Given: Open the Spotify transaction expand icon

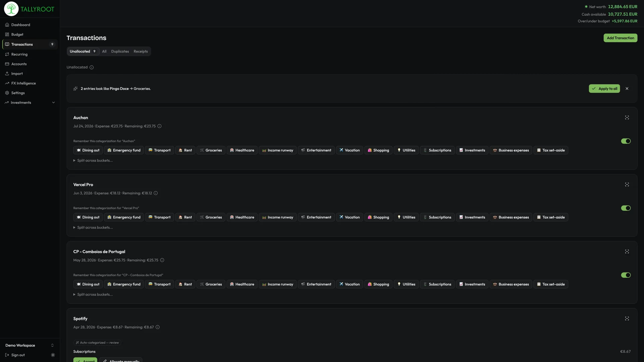Looking at the screenshot, I should [627, 319].
